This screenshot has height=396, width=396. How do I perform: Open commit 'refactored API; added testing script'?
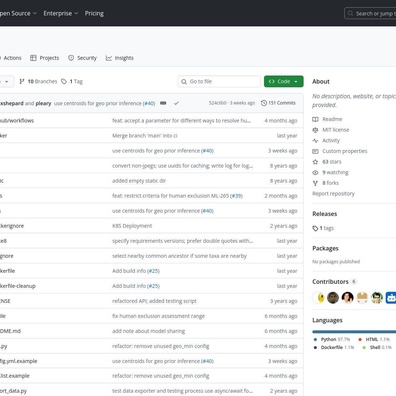click(154, 301)
